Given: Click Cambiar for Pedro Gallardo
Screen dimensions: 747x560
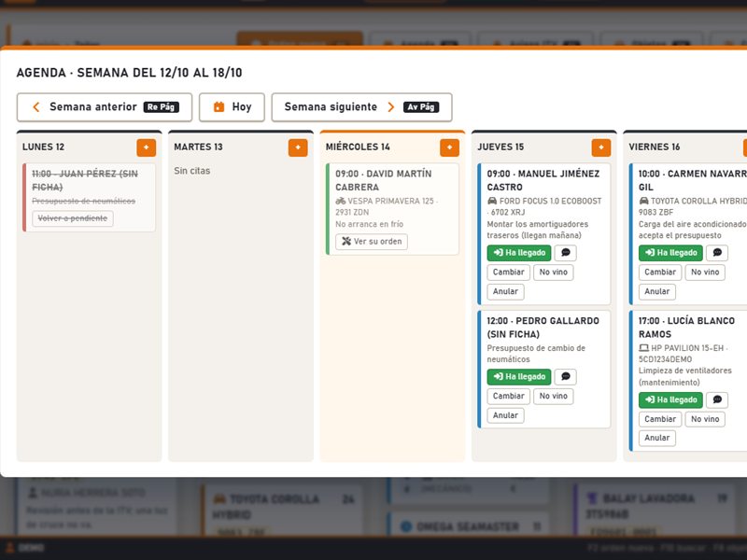Looking at the screenshot, I should 508,396.
